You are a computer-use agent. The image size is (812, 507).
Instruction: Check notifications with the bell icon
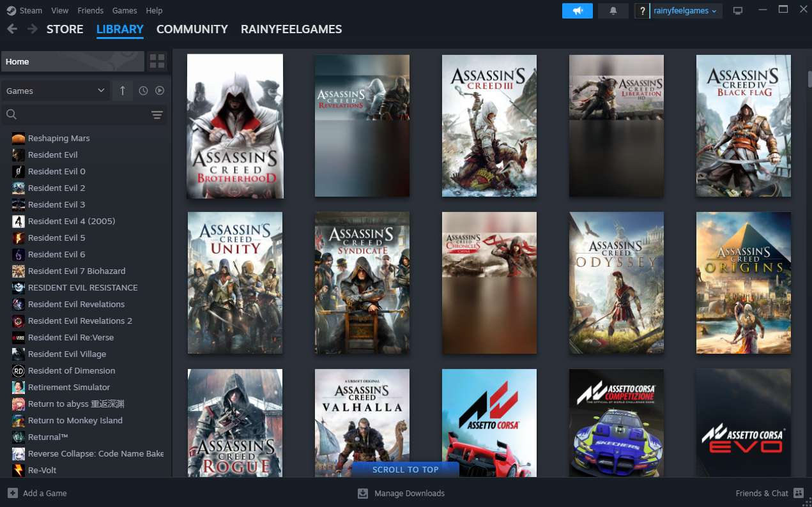click(x=613, y=10)
